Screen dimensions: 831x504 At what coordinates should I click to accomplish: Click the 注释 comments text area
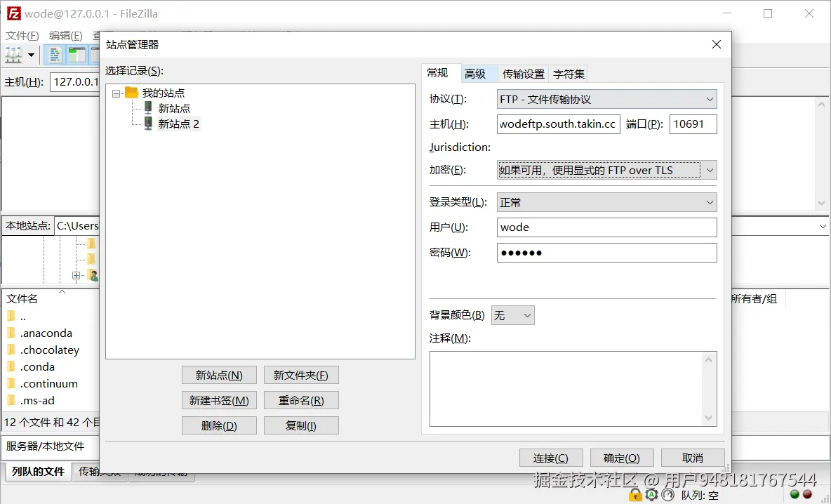click(573, 389)
